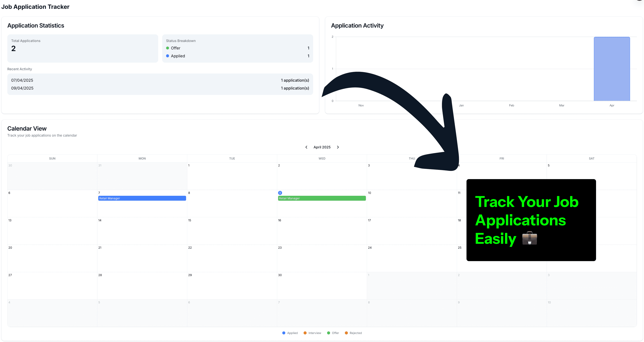Select the Offer status breakdown row

pyautogui.click(x=237, y=48)
